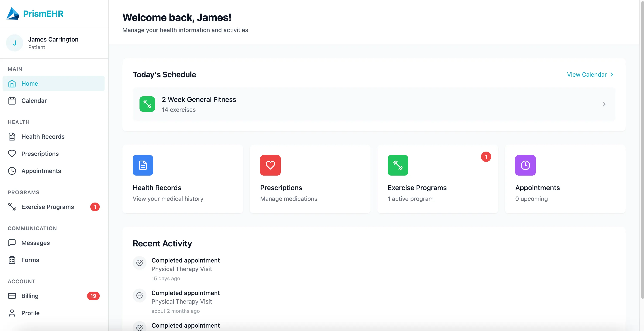Click the Home house icon in sidebar
644x331 pixels.
coord(12,83)
